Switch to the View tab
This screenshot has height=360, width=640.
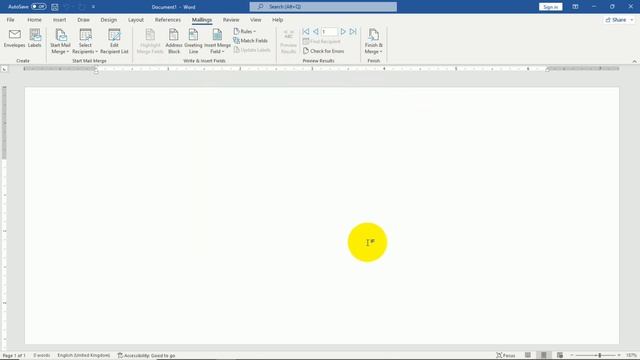click(x=256, y=20)
